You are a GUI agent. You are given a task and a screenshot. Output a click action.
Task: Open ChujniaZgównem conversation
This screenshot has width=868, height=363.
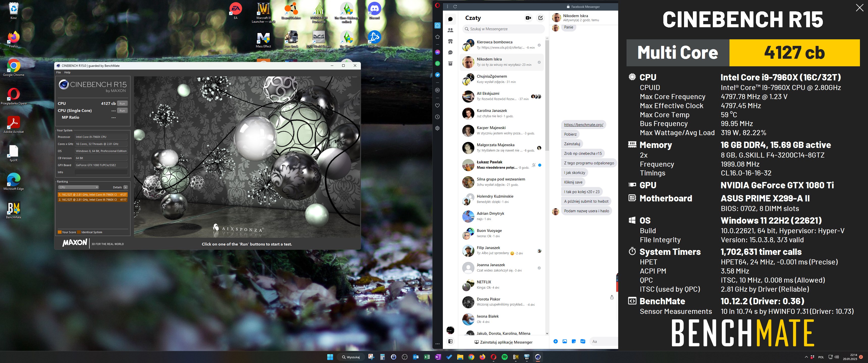[x=501, y=79]
